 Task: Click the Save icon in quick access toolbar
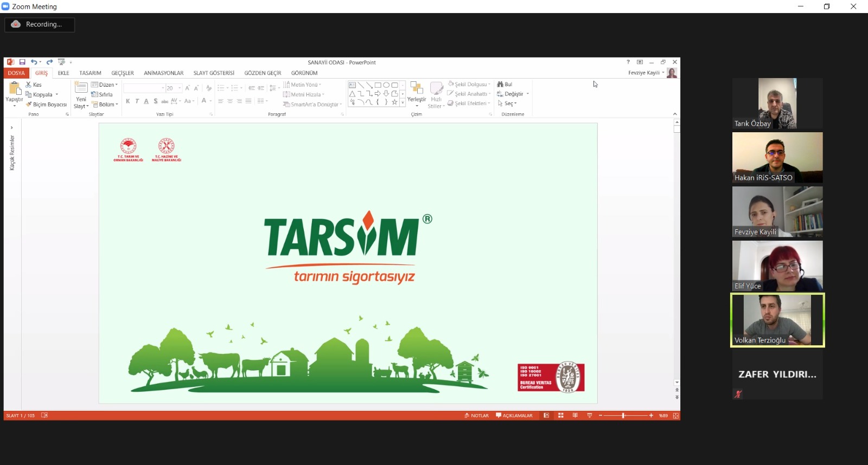(22, 62)
